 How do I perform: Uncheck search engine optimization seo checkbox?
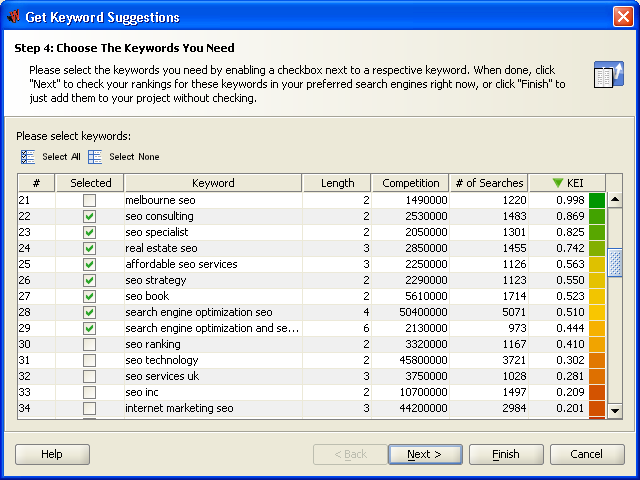[89, 312]
